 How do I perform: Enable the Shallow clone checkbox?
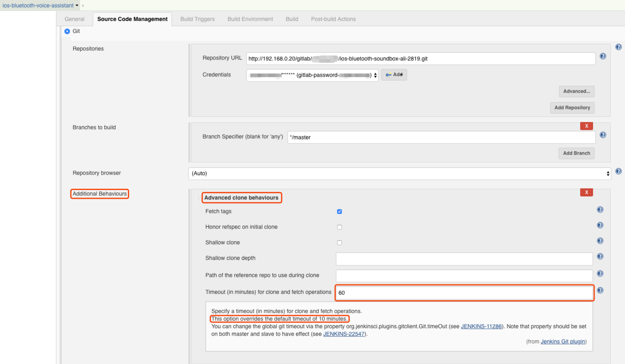339,243
